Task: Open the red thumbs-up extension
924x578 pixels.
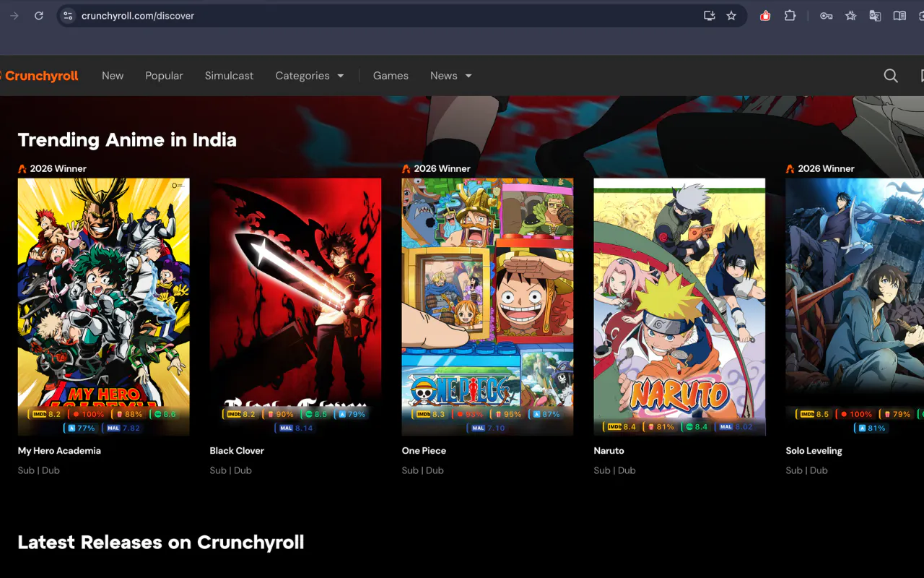Action: pos(765,16)
